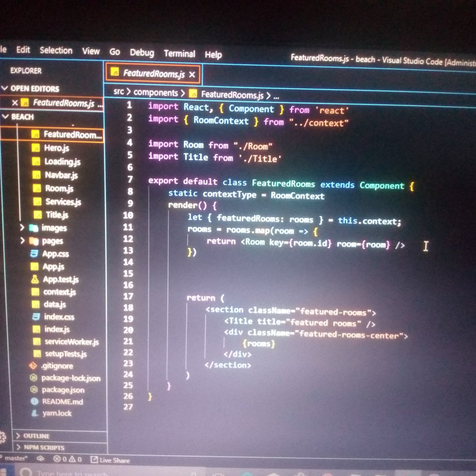Open yarn.lock file
Viewport: 476px width, 476px height.
[57, 413]
